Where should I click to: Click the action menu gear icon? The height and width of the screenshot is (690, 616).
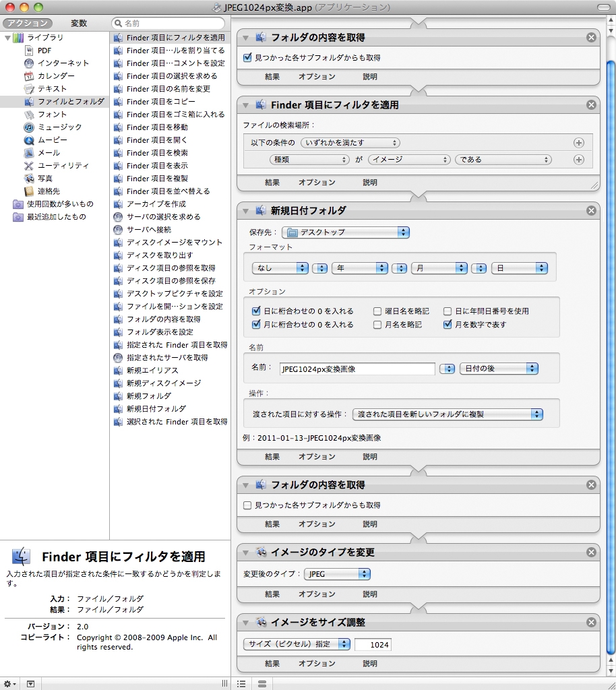tap(10, 683)
